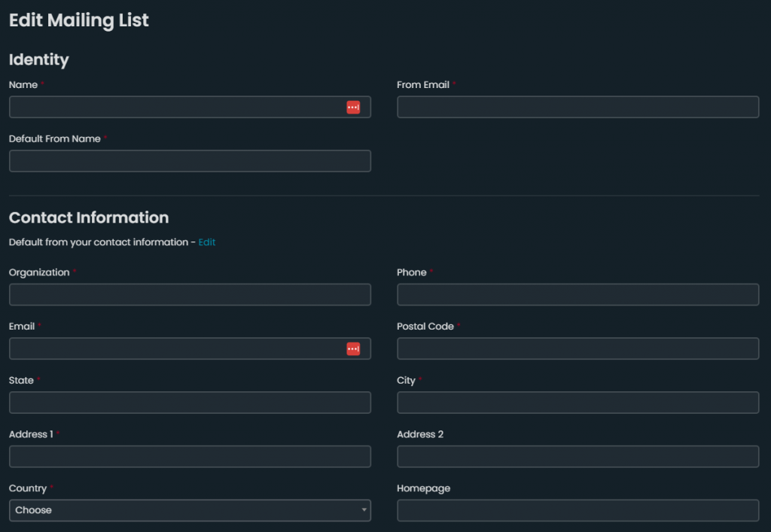771x532 pixels.
Task: Click the 'Organization' field label text
Action: coord(39,272)
